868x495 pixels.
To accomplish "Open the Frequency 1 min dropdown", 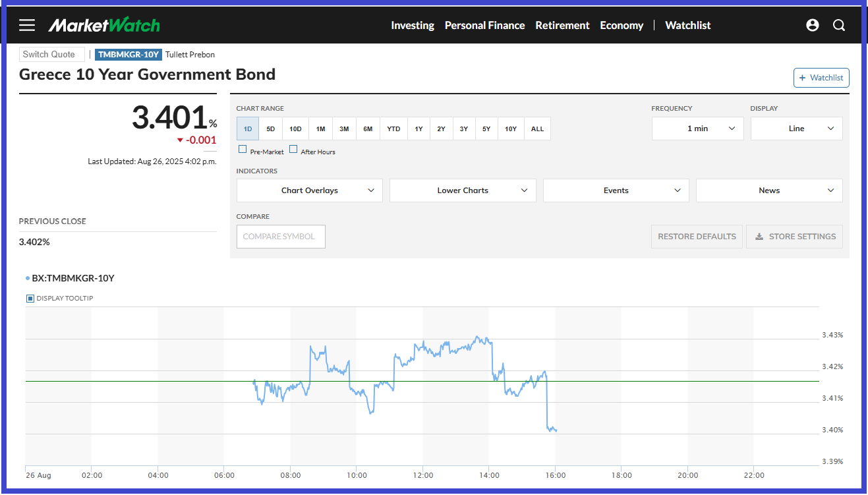I will tap(697, 129).
